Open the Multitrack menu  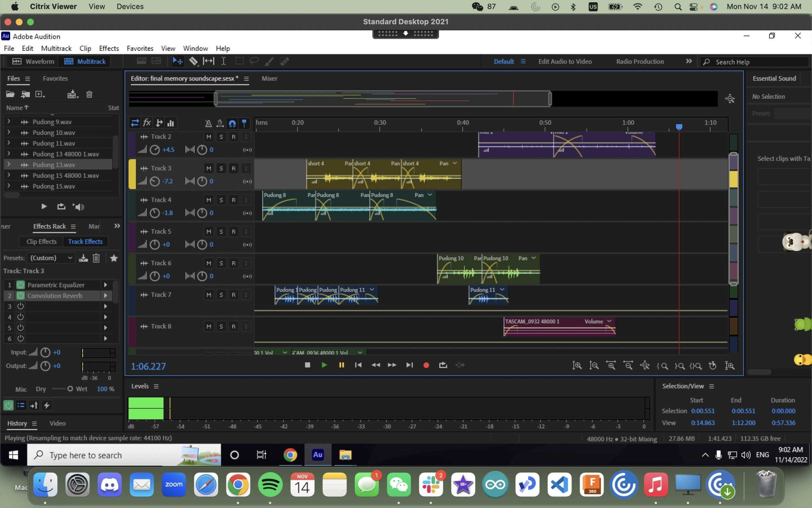(56, 48)
